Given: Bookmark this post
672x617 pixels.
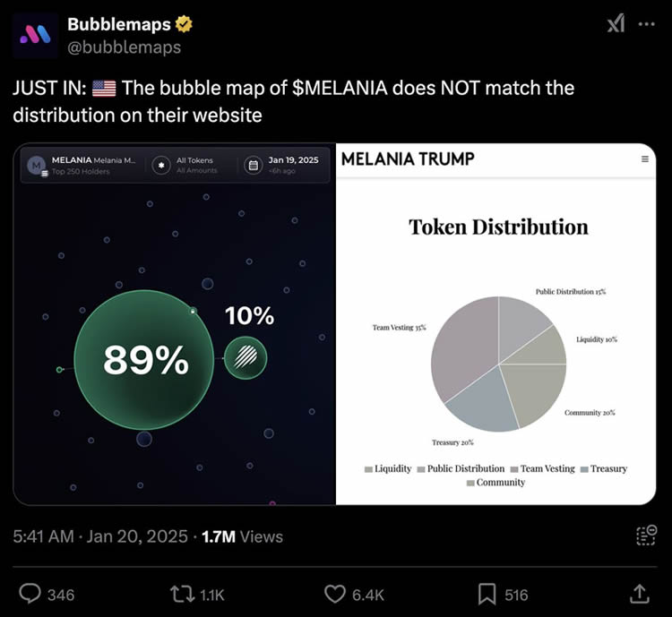Looking at the screenshot, I should pyautogui.click(x=488, y=593).
